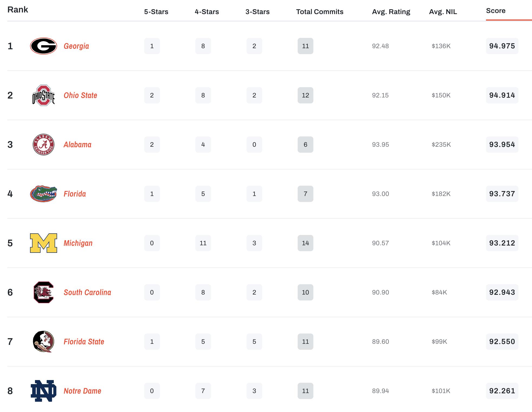Follow the Notre Dame team link
This screenshot has width=532, height=412.
click(x=83, y=391)
